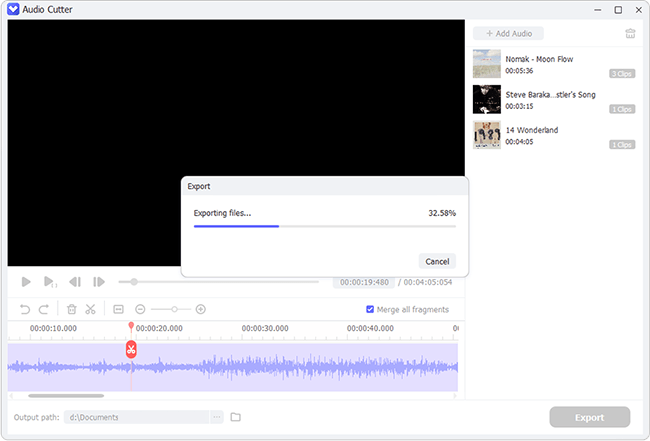Click the red playhead pin on ruler
650x441 pixels.
pos(131,326)
